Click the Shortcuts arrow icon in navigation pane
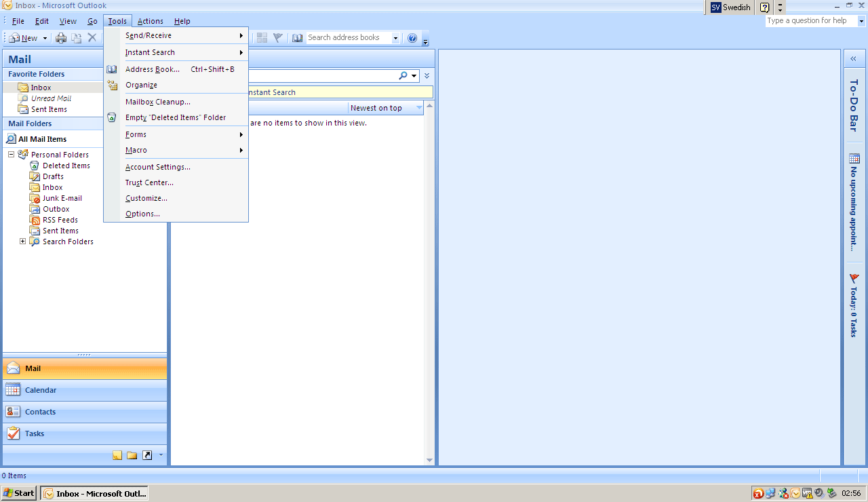The image size is (868, 502). pos(147,455)
